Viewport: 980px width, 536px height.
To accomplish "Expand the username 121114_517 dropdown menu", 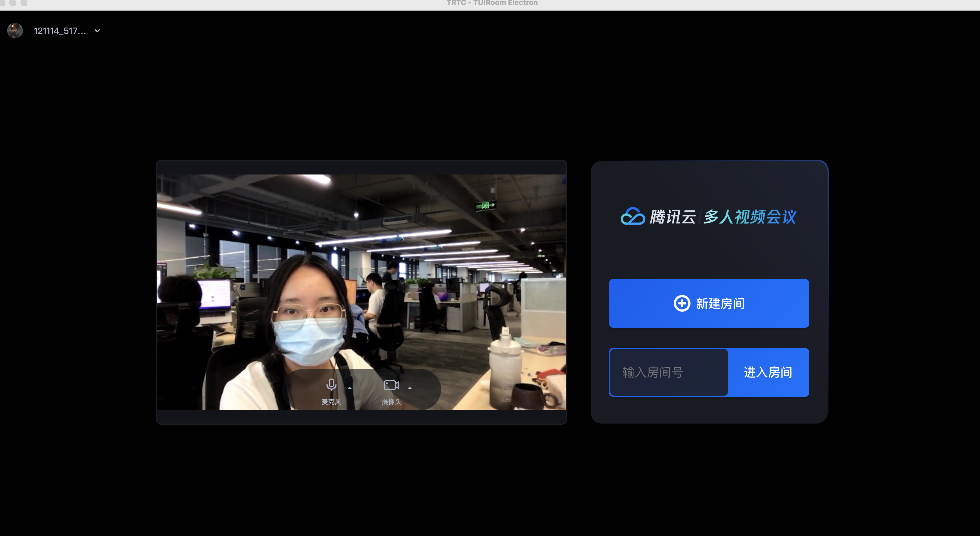I will click(x=96, y=30).
